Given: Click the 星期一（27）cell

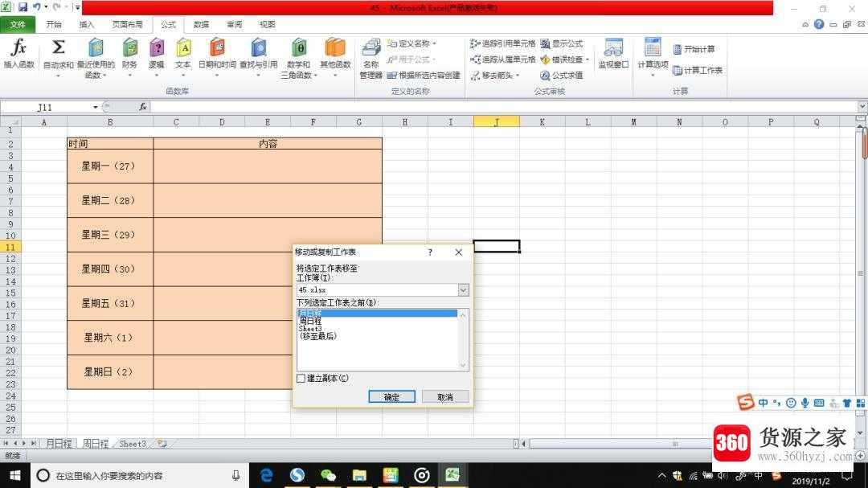Looking at the screenshot, I should [x=110, y=166].
